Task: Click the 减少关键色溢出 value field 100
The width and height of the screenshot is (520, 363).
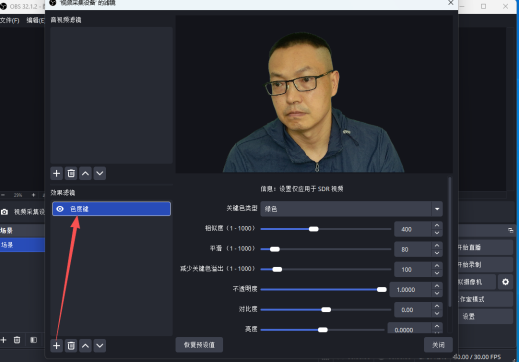Action: (x=413, y=269)
